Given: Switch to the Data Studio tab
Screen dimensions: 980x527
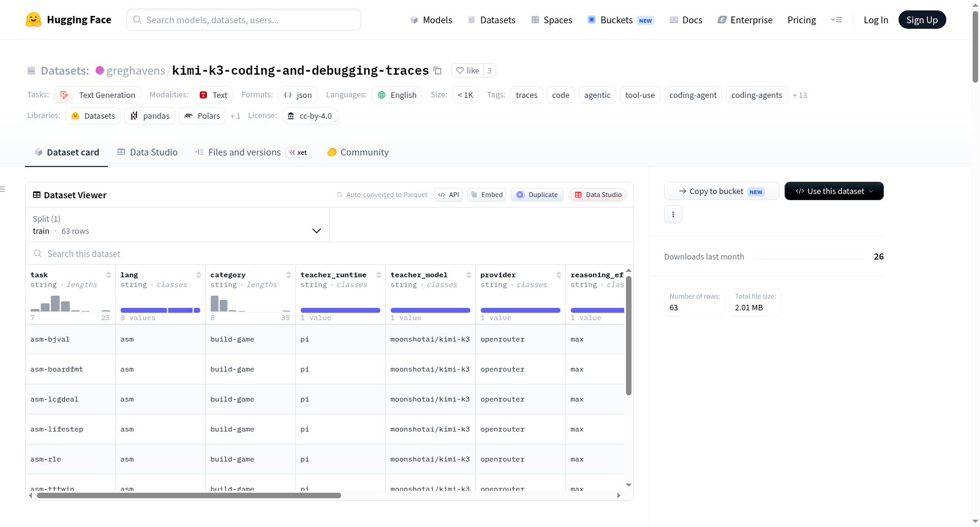Looking at the screenshot, I should pyautogui.click(x=147, y=152).
